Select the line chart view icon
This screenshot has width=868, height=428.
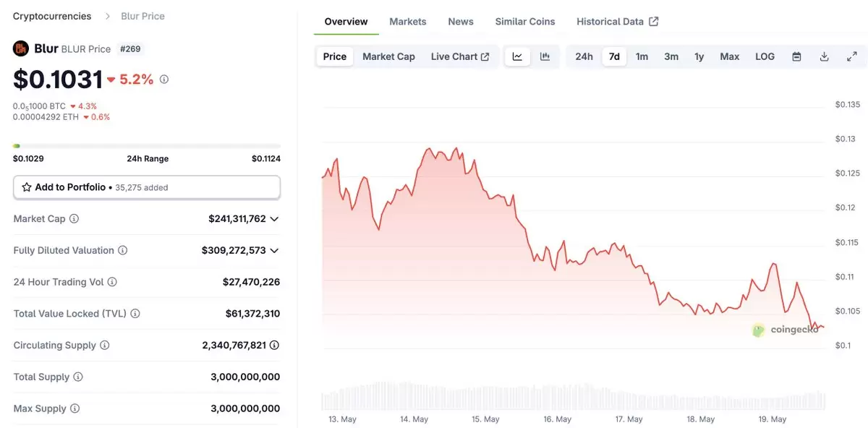tap(518, 56)
